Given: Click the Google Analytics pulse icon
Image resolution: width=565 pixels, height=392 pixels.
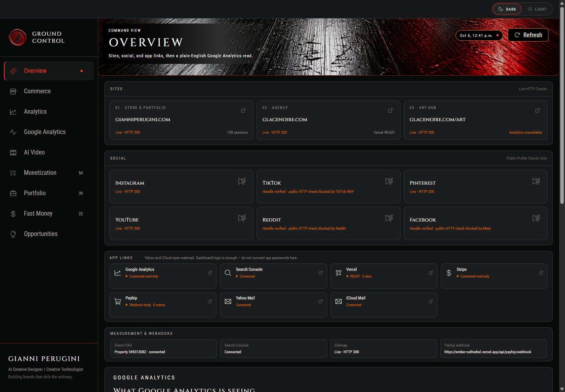Looking at the screenshot, I should [13, 132].
